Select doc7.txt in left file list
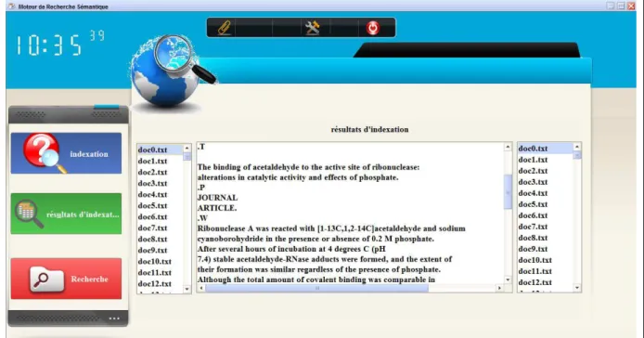 pos(161,227)
